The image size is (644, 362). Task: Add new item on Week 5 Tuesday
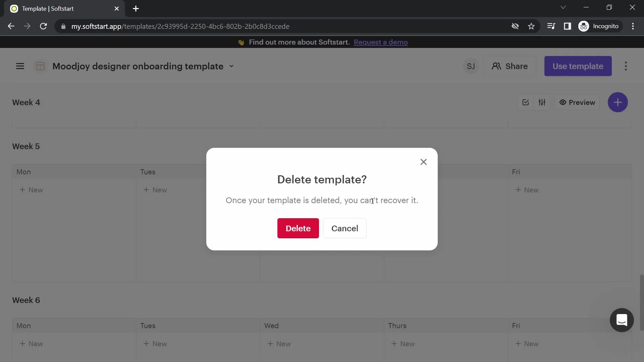coord(155,190)
